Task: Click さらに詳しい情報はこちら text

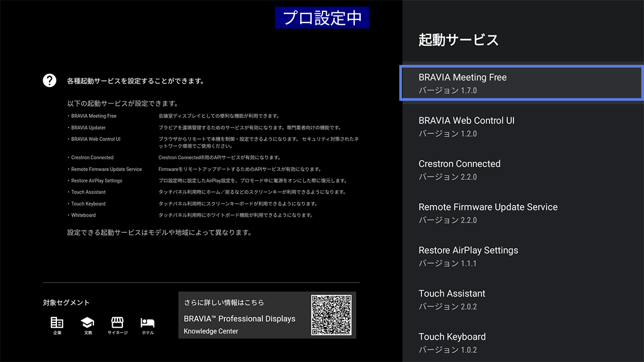Action: coord(224,301)
